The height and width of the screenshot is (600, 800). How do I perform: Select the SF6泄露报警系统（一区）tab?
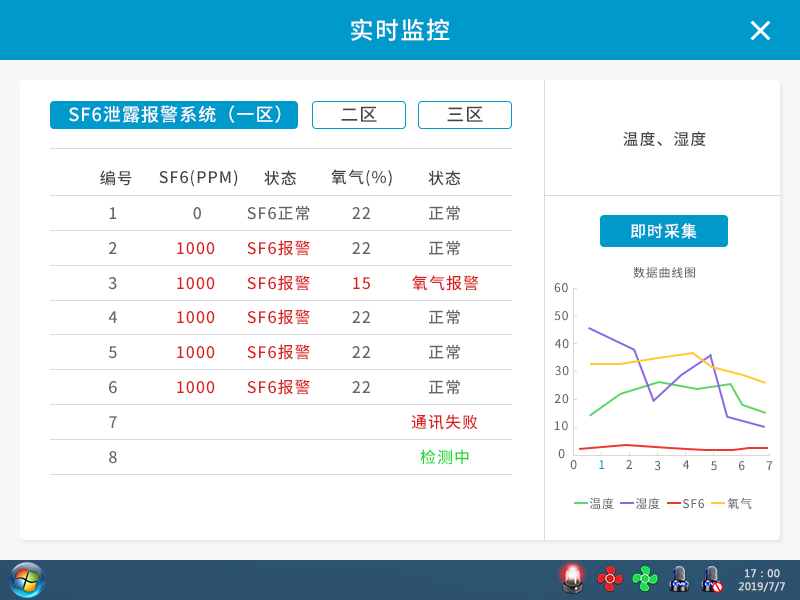coord(174,115)
